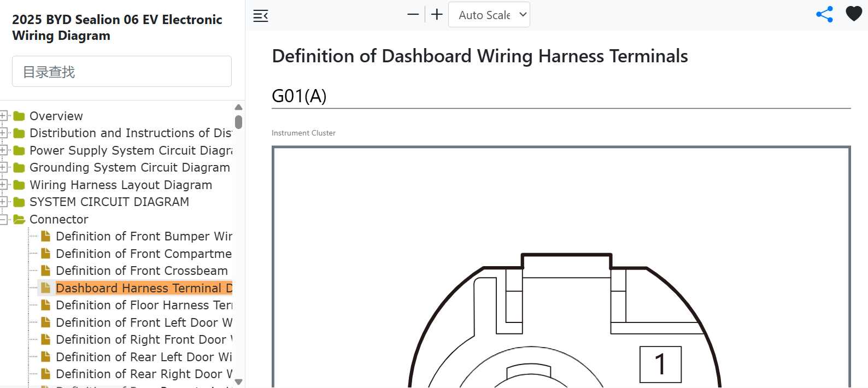Click the tree scrollbar thumb
The image size is (868, 388).
[x=238, y=122]
